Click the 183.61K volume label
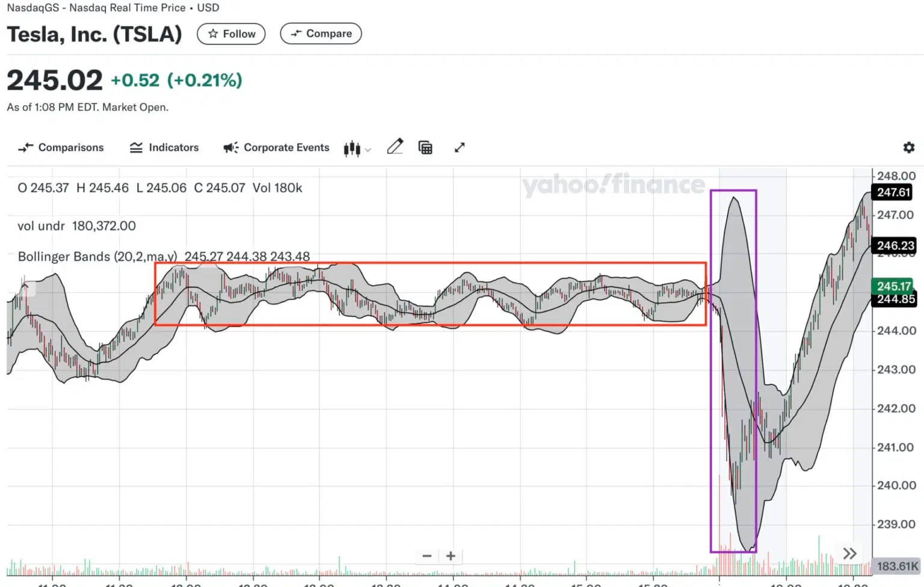The width and height of the screenshot is (924, 587). click(897, 566)
